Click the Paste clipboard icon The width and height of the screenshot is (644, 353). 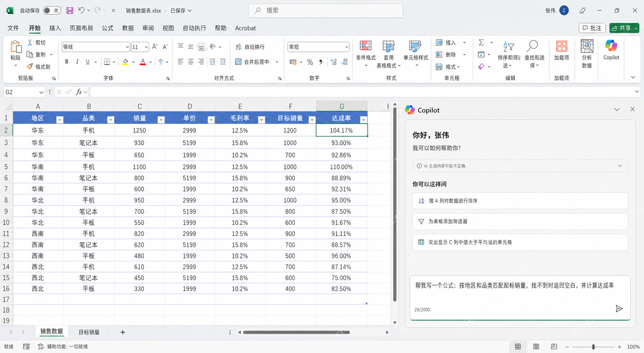point(16,47)
